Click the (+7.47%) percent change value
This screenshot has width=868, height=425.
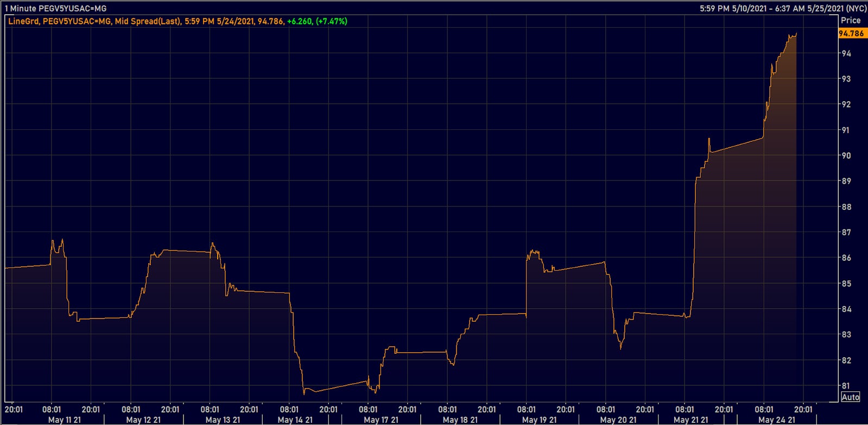click(332, 21)
